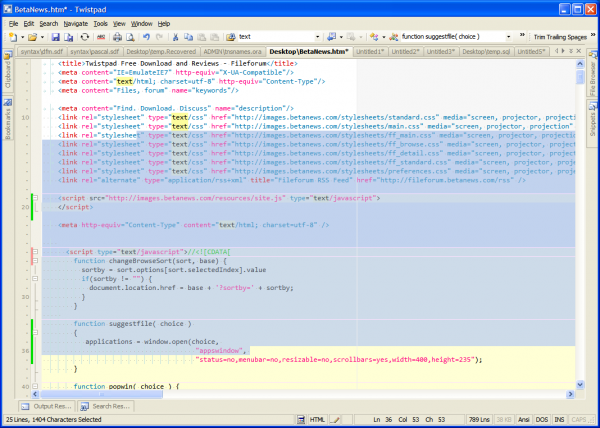The width and height of the screenshot is (600, 428).
Task: Open the Search Results panel
Action: 107,406
